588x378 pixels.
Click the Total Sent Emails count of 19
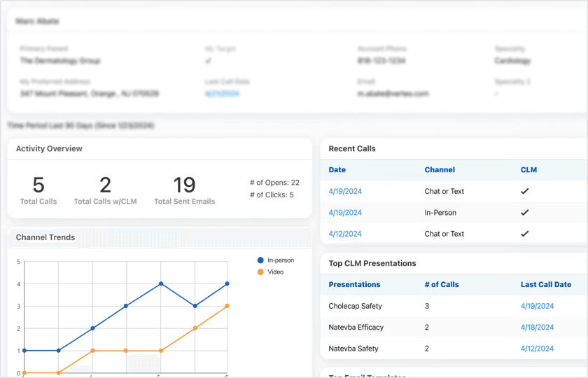click(x=184, y=185)
